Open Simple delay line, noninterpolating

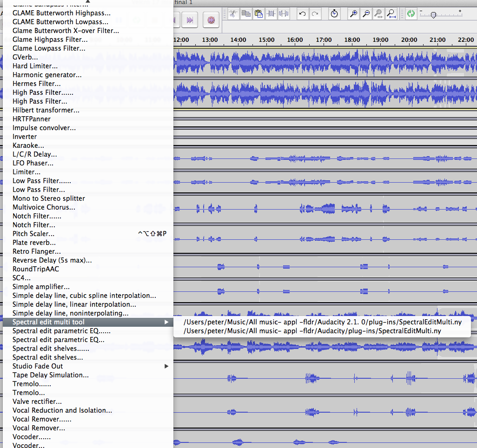88,313
